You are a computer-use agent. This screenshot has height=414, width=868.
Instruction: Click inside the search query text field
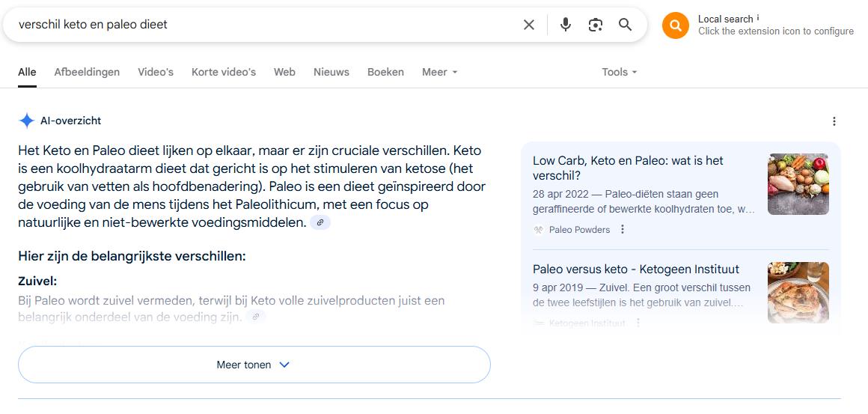coord(266,25)
